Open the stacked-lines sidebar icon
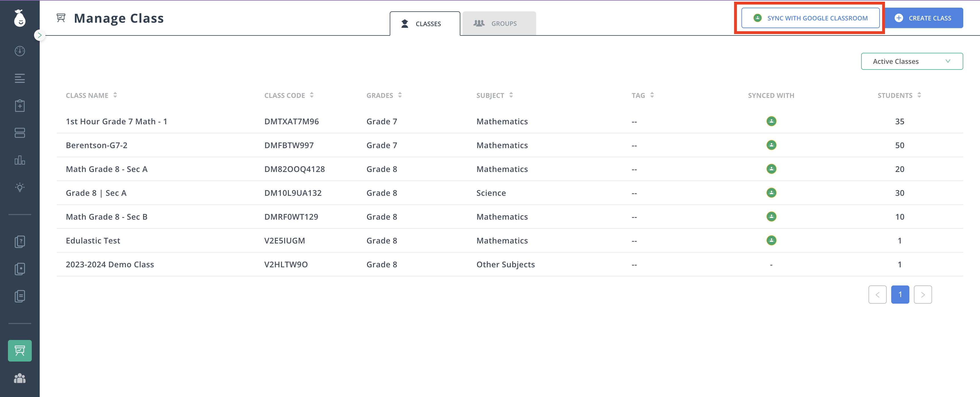980x397 pixels. 20,78
